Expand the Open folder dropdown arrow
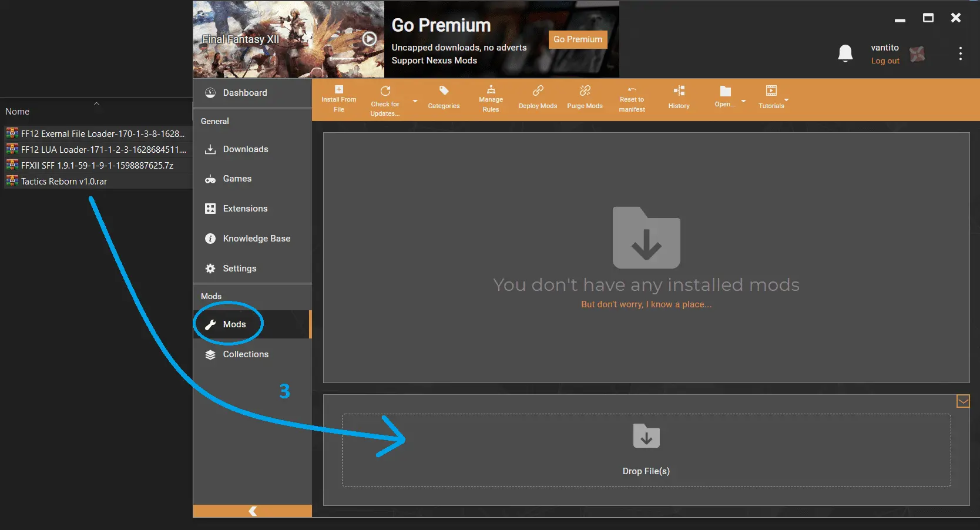Image resolution: width=980 pixels, height=530 pixels. click(x=743, y=101)
